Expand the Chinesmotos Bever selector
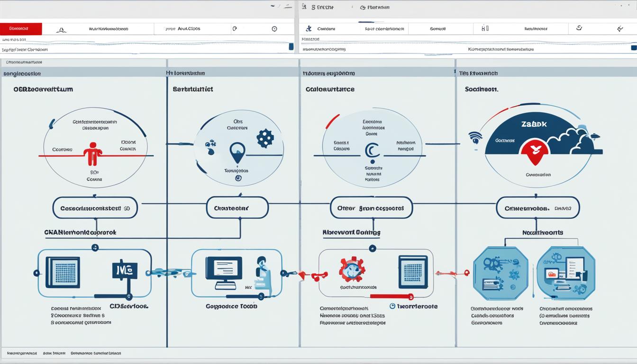The width and height of the screenshot is (637, 364). [x=537, y=208]
